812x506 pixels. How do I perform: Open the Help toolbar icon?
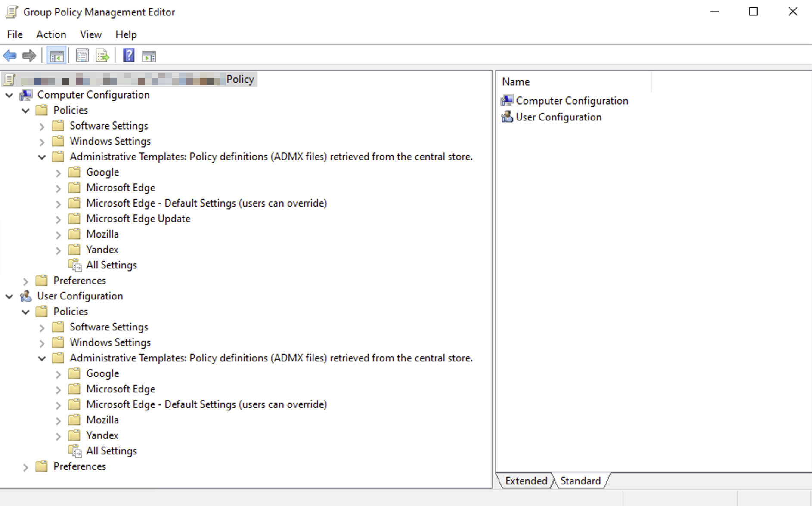tap(128, 56)
